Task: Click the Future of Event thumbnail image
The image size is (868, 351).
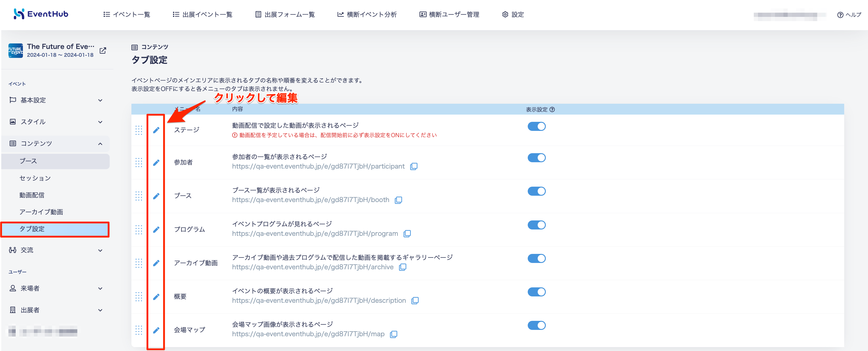Action: pos(15,51)
